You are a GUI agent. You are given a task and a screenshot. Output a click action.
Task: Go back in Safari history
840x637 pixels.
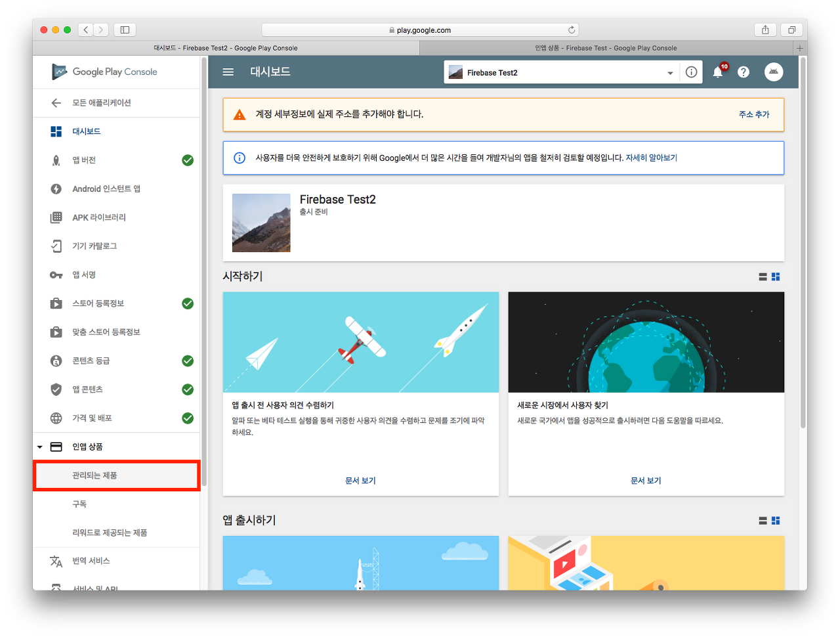86,30
